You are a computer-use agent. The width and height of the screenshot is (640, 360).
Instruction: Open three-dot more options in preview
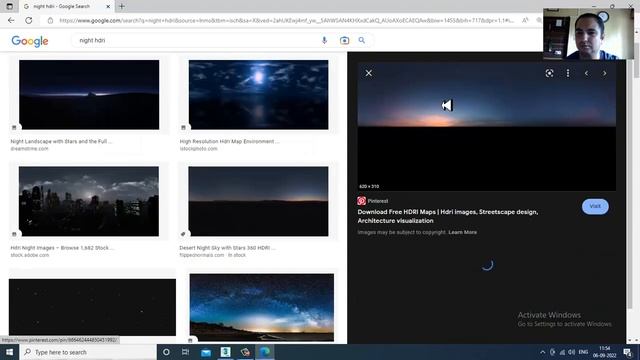(568, 73)
